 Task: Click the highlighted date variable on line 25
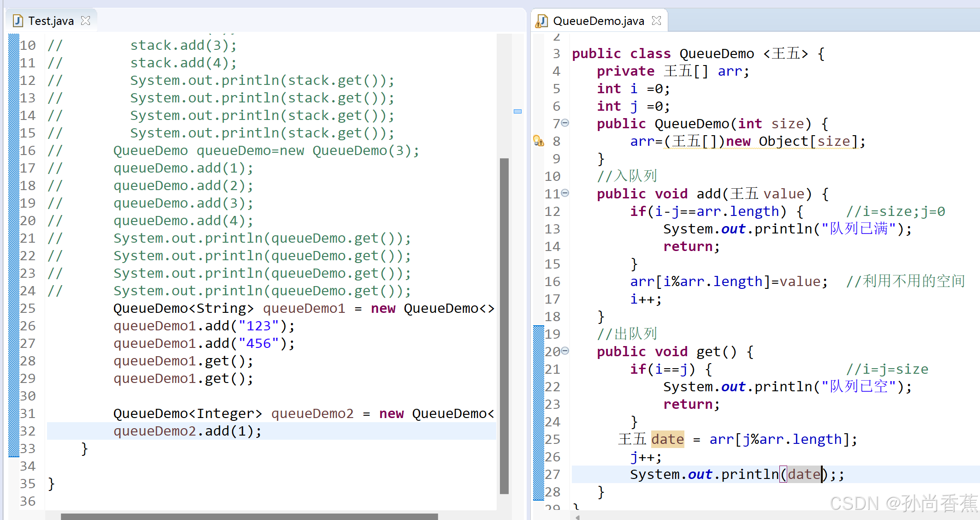667,439
